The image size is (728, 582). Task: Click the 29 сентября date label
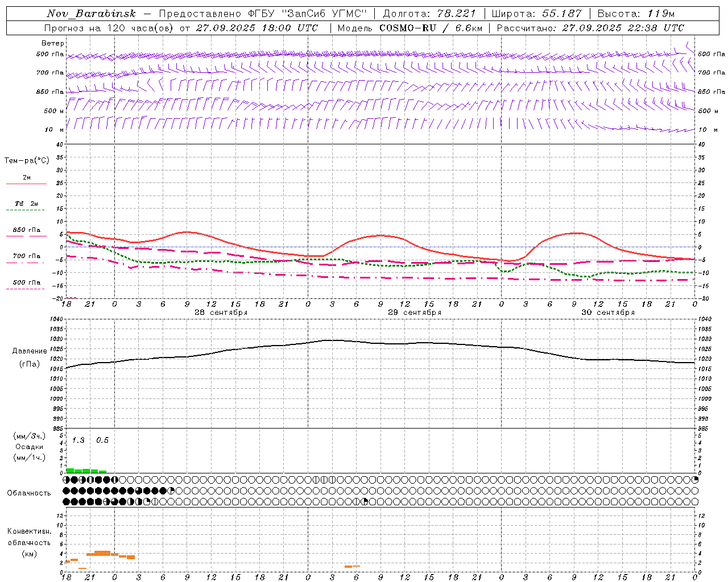tap(415, 313)
